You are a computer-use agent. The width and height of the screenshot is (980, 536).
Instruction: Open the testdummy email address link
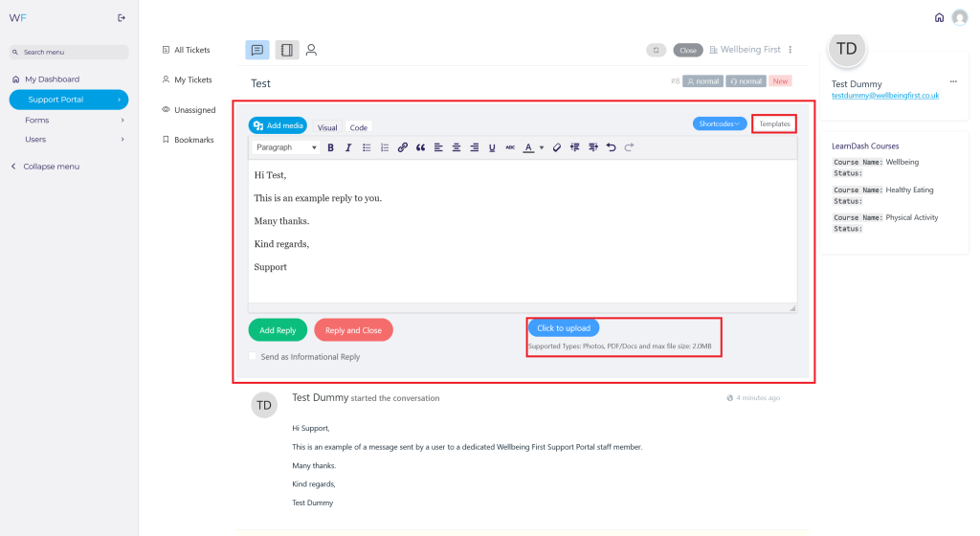click(884, 96)
